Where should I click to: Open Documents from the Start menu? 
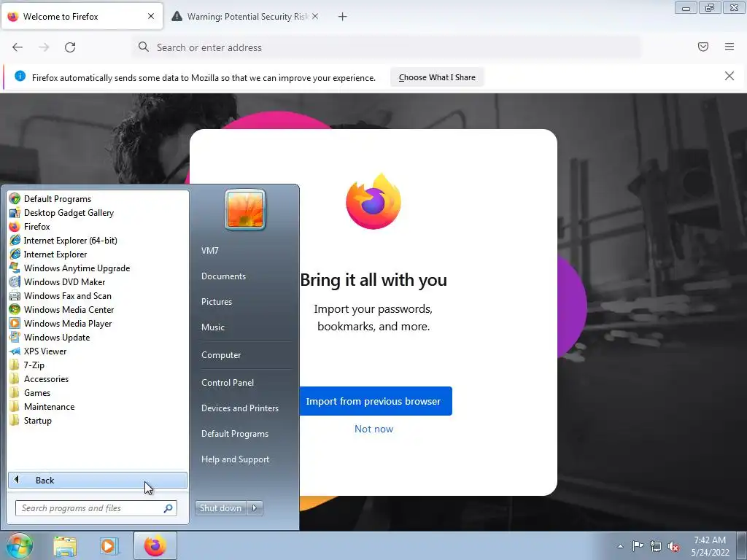click(223, 276)
